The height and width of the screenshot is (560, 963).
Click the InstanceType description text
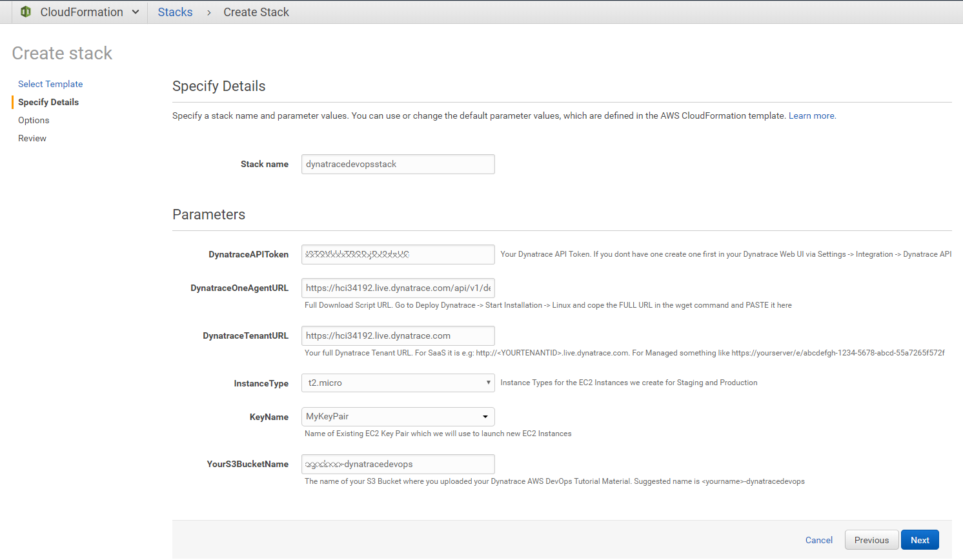point(629,383)
